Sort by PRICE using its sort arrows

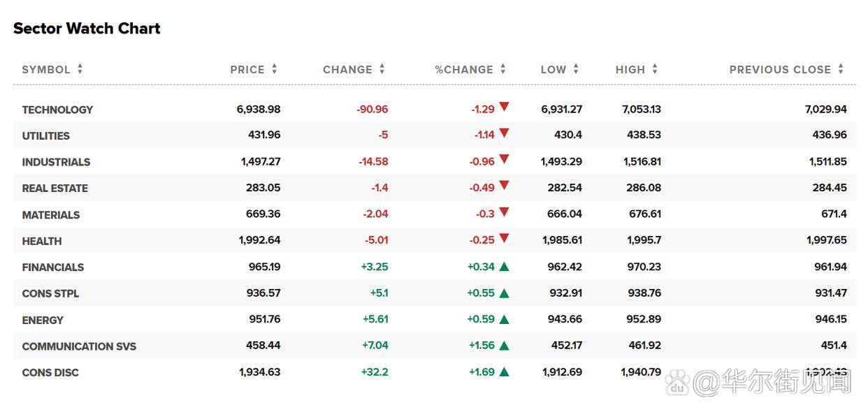pyautogui.click(x=275, y=69)
